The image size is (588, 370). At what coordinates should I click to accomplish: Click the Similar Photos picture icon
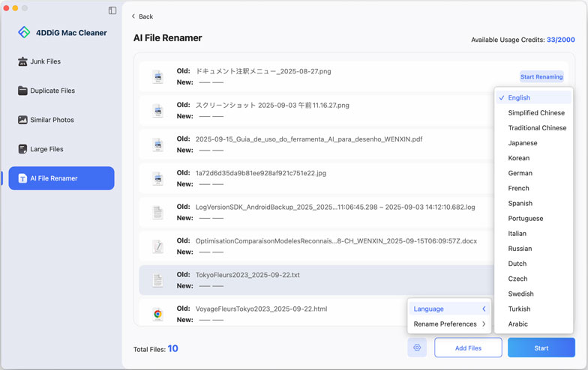click(22, 120)
